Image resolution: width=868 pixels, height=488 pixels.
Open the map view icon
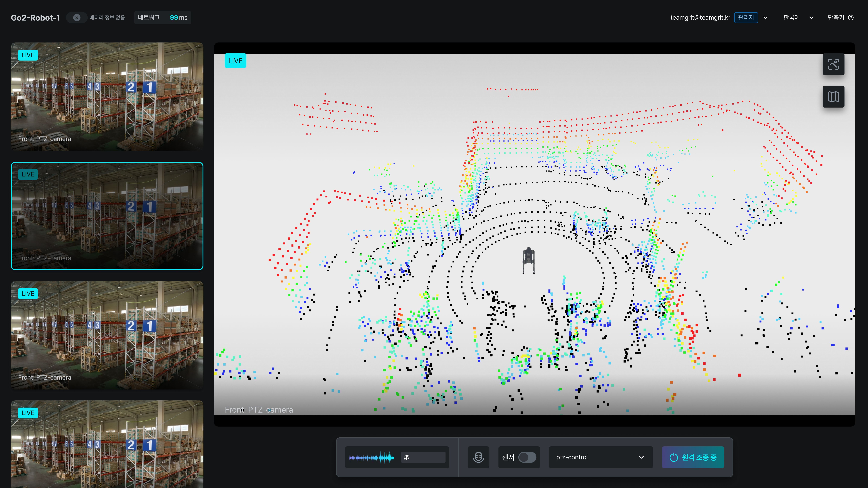pos(833,97)
